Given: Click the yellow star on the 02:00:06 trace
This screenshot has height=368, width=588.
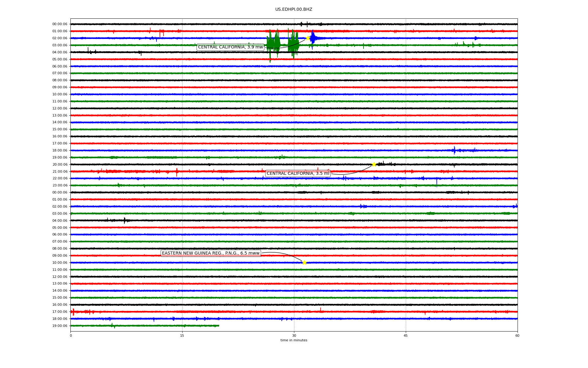Looking at the screenshot, I should pyautogui.click(x=307, y=38).
